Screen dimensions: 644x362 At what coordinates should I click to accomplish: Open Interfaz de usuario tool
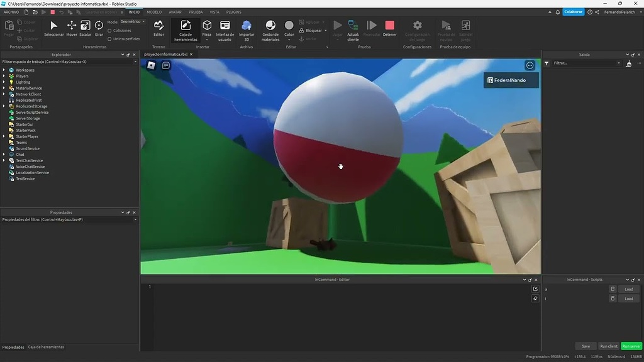point(225,30)
